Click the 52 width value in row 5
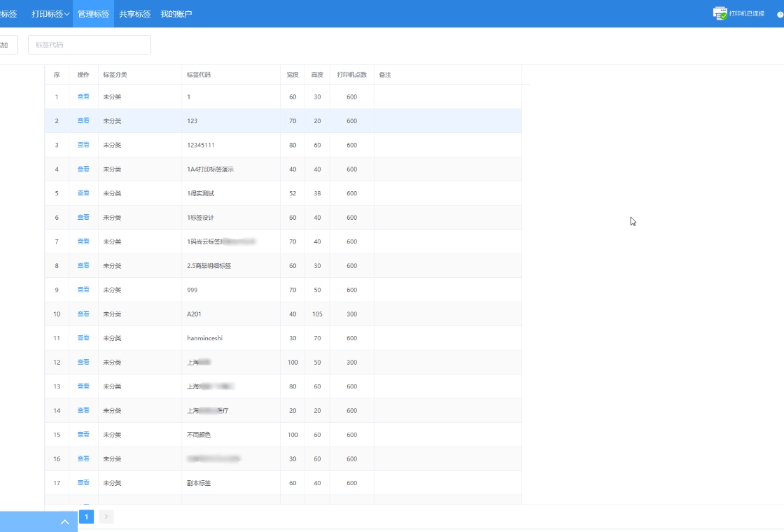The image size is (784, 532). click(x=293, y=193)
